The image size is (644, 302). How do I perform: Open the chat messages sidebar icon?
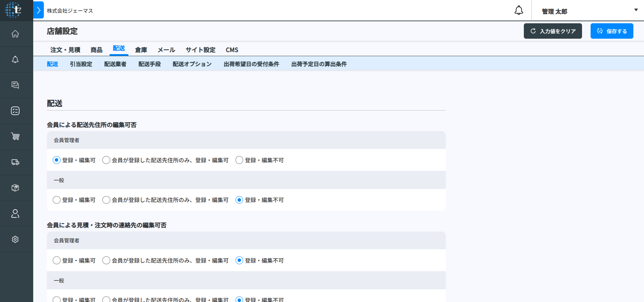(15, 85)
